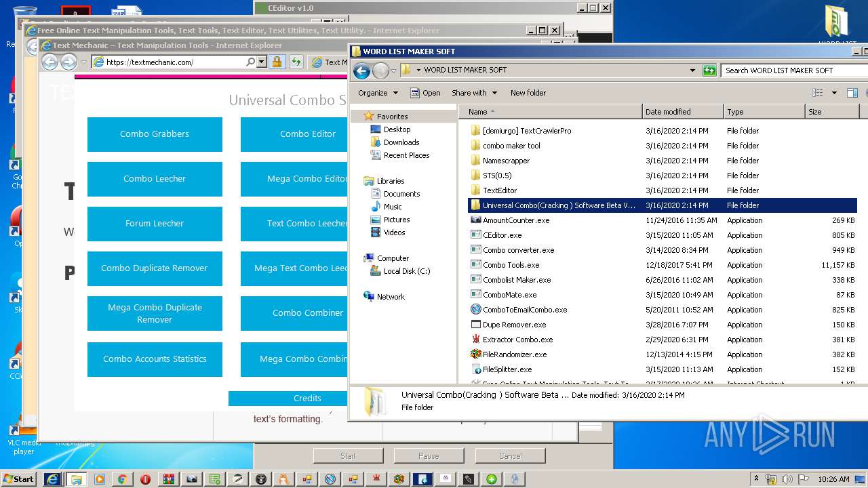The width and height of the screenshot is (868, 488).
Task: Click the Search WORD LIST MAKER SOFT field
Action: pos(793,70)
